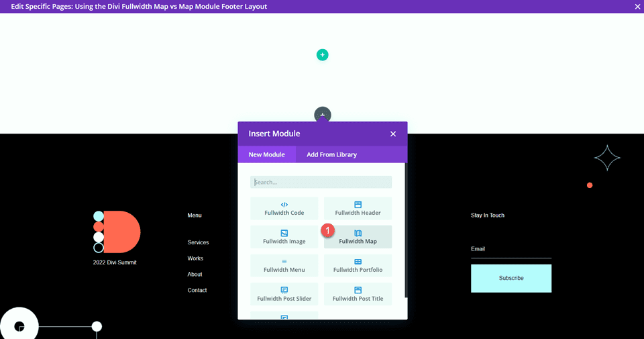Insert the Fullwidth Image module
The height and width of the screenshot is (339, 644).
tap(284, 237)
